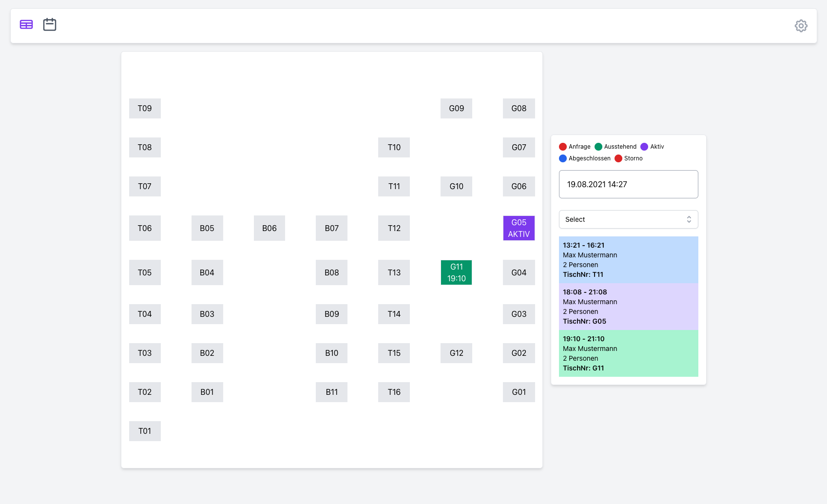Select table T04

pos(145,314)
